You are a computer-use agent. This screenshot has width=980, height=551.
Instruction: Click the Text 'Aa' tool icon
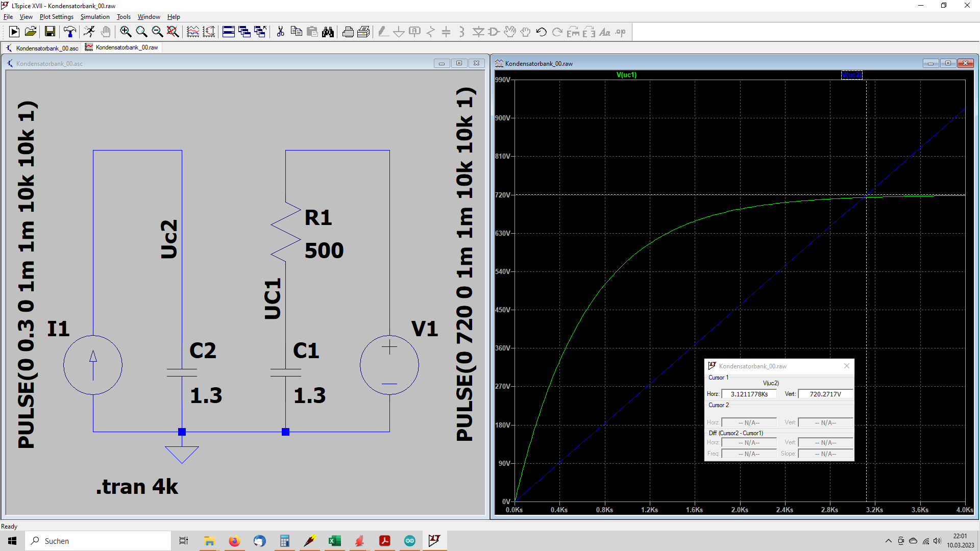(604, 32)
